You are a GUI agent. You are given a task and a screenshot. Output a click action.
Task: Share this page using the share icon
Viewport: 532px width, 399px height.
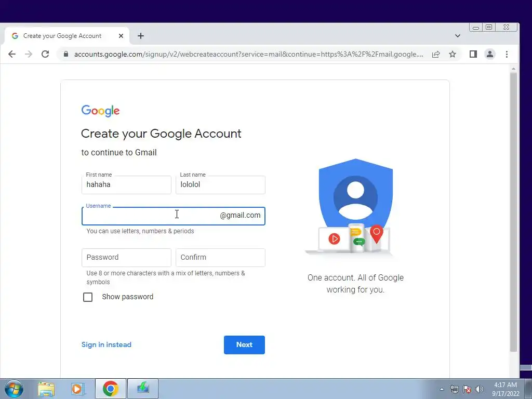click(436, 54)
